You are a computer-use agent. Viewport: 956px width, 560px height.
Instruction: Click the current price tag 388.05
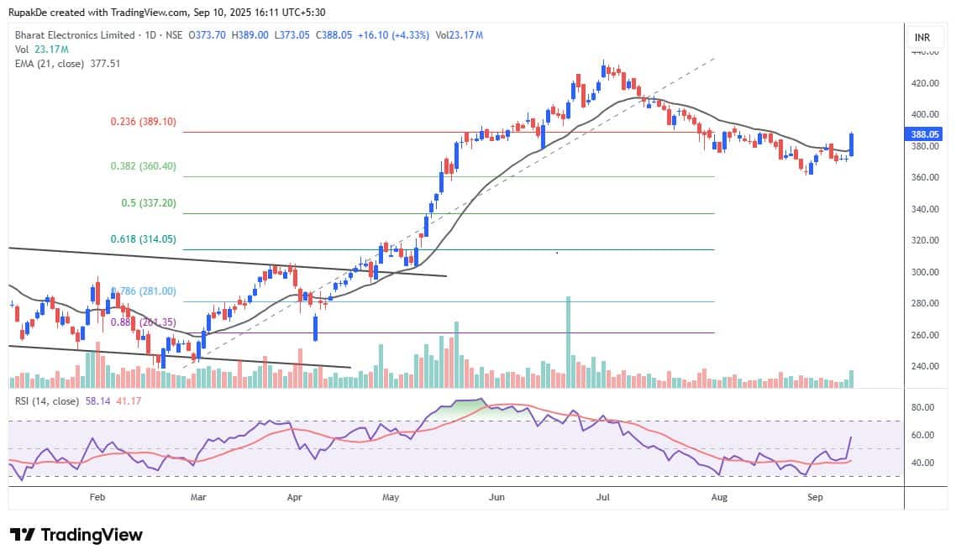point(924,133)
